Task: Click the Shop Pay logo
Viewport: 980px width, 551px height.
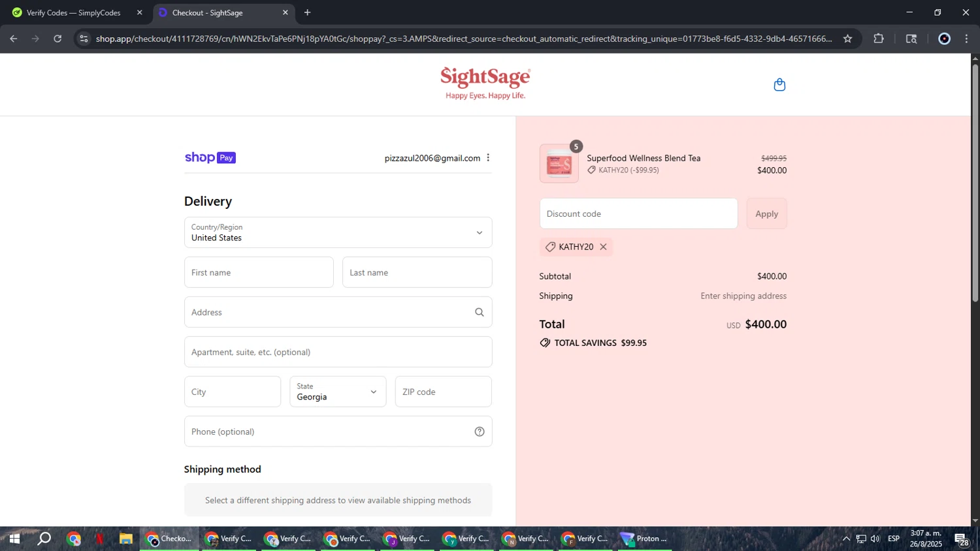Action: [x=210, y=157]
